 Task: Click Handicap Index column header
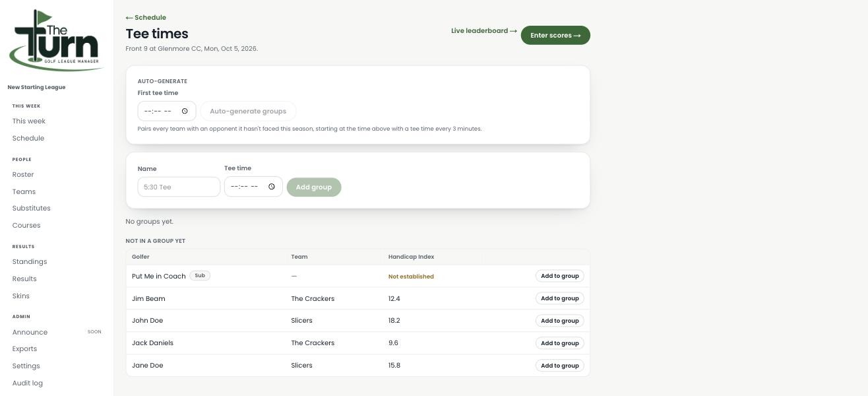pyautogui.click(x=411, y=257)
